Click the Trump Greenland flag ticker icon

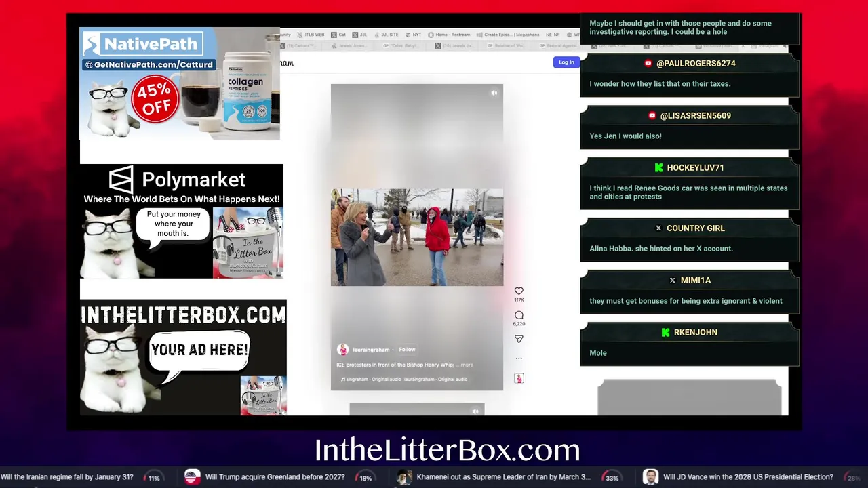pos(192,477)
